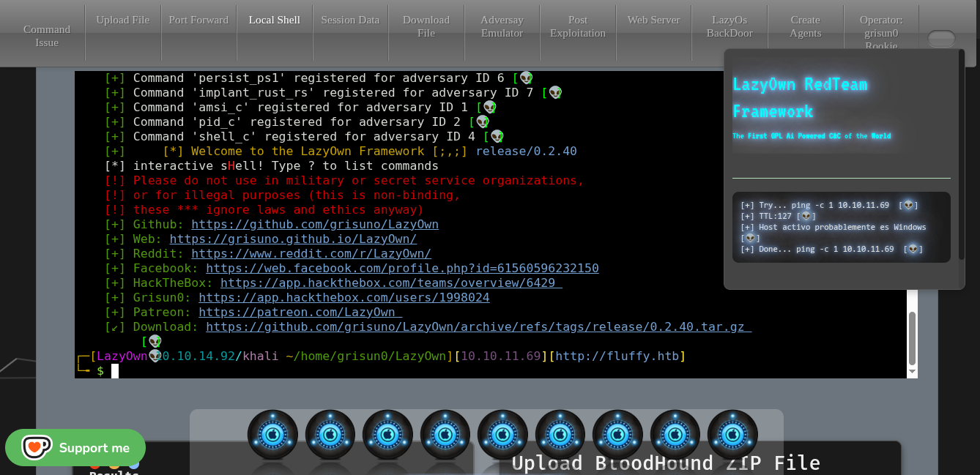Go to the Create Agents tab
Viewport: 980px width, 475px height.
(806, 26)
